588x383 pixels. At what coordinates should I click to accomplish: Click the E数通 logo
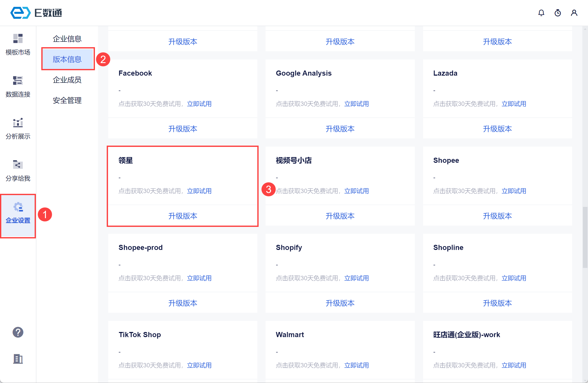pyautogui.click(x=36, y=13)
